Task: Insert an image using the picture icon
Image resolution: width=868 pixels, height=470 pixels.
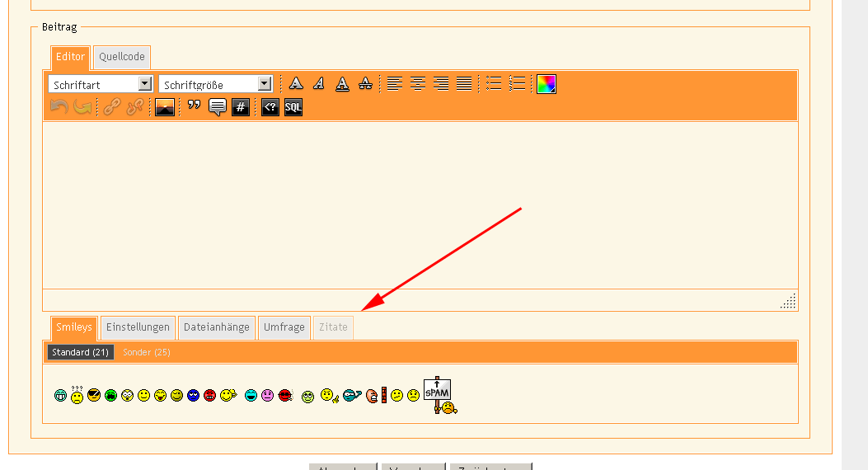Action: coord(165,107)
